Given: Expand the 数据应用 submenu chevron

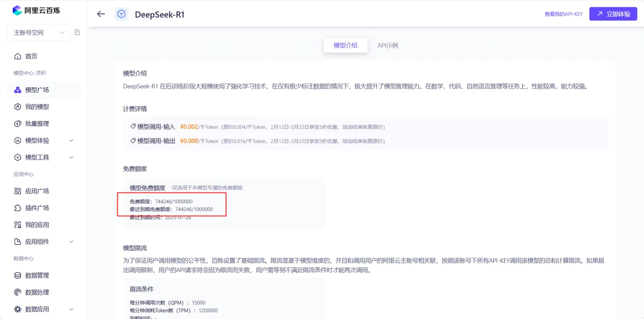Looking at the screenshot, I should pos(71,309).
